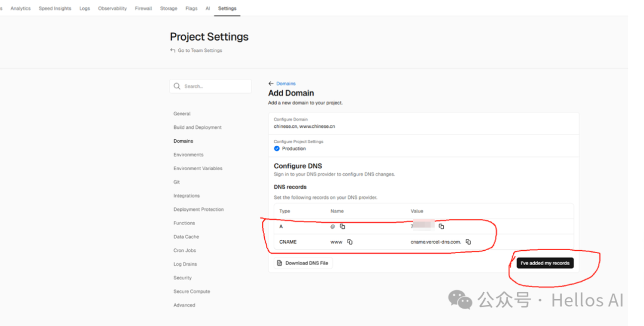Select Deployment Protection in the sidebar
Screen dimensions: 644x326
[199, 210]
